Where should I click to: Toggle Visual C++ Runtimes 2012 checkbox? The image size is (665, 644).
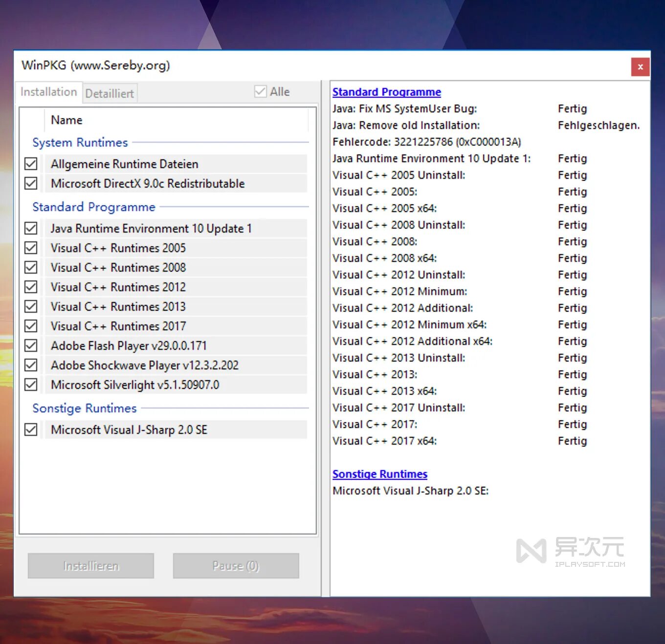coord(31,287)
